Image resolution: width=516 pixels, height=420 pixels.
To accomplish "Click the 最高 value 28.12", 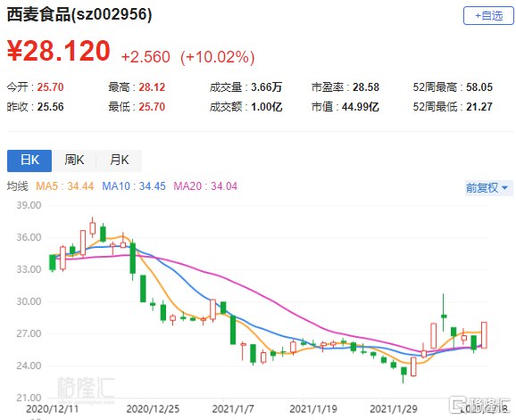I will [152, 87].
